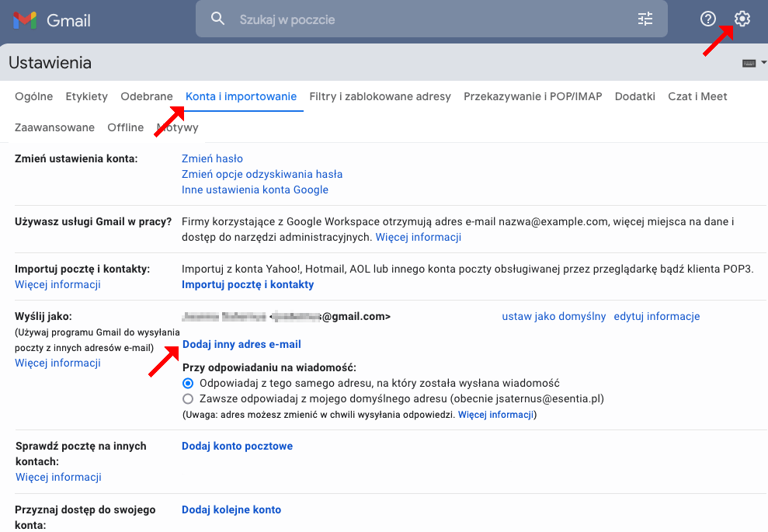Open Dodaj inny adres e-mail
The height and width of the screenshot is (532, 768).
click(x=242, y=344)
